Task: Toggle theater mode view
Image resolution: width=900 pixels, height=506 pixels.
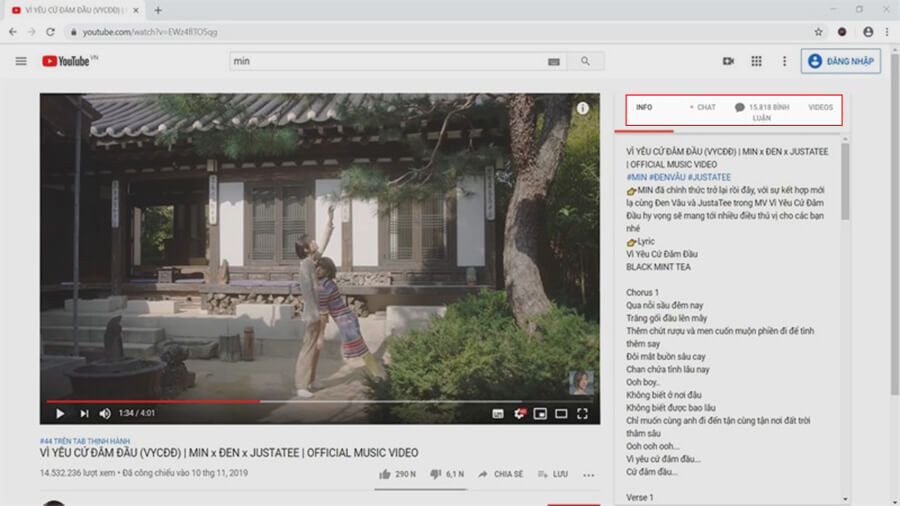Action: (x=561, y=414)
